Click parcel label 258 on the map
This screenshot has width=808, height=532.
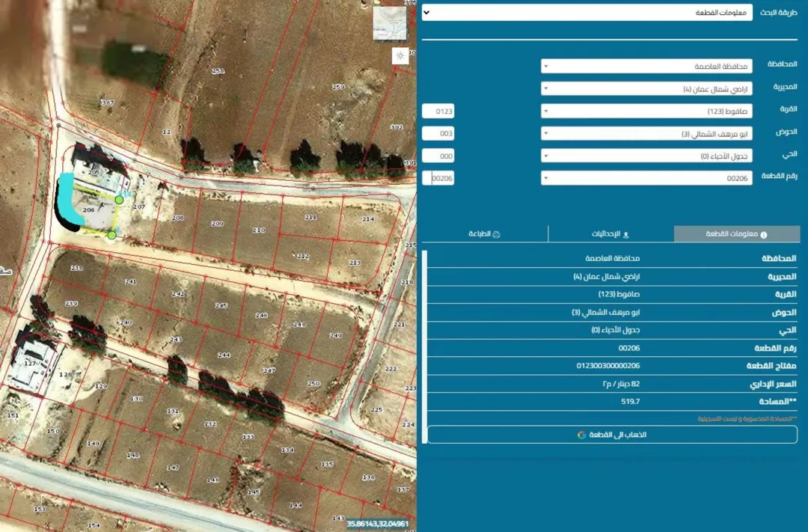click(218, 70)
